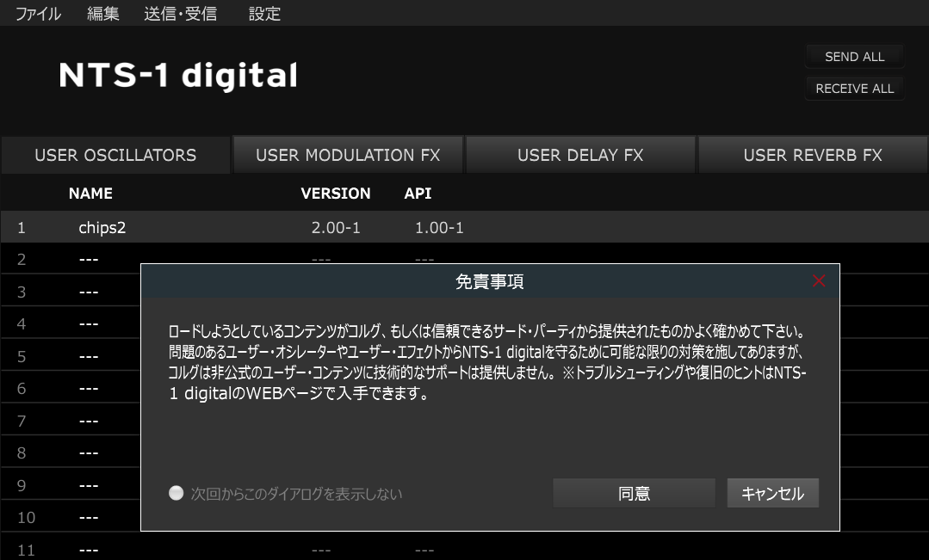Switch to USER MODULATION FX tab
The width and height of the screenshot is (929, 560).
point(348,155)
